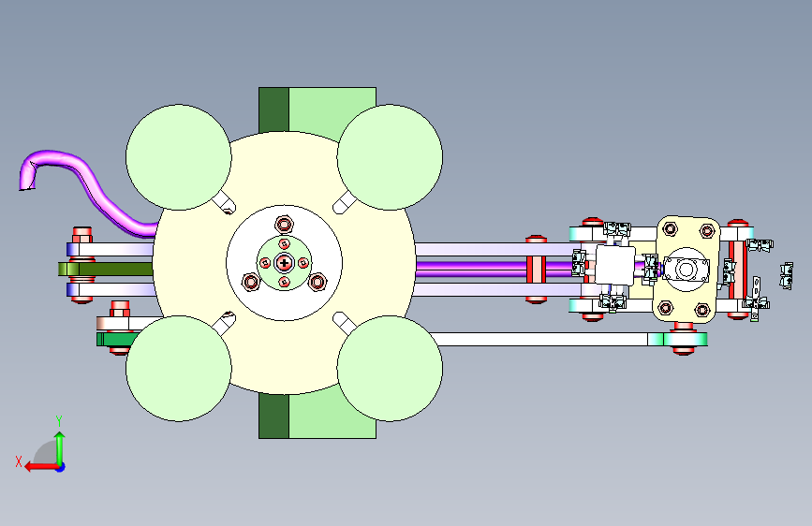Select the red hex bolt above green bracket
The width and height of the screenshot is (812, 526).
click(120, 309)
